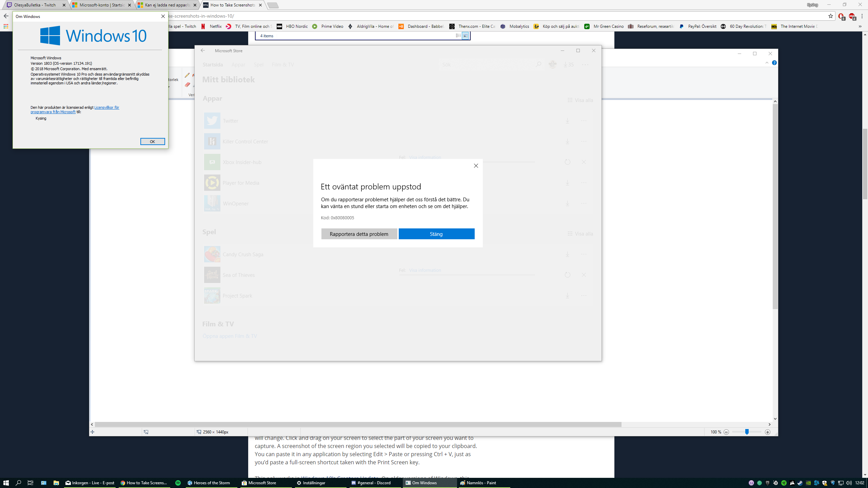This screenshot has height=488, width=868.
Task: Open the more options menu for Twitter
Action: (584, 121)
